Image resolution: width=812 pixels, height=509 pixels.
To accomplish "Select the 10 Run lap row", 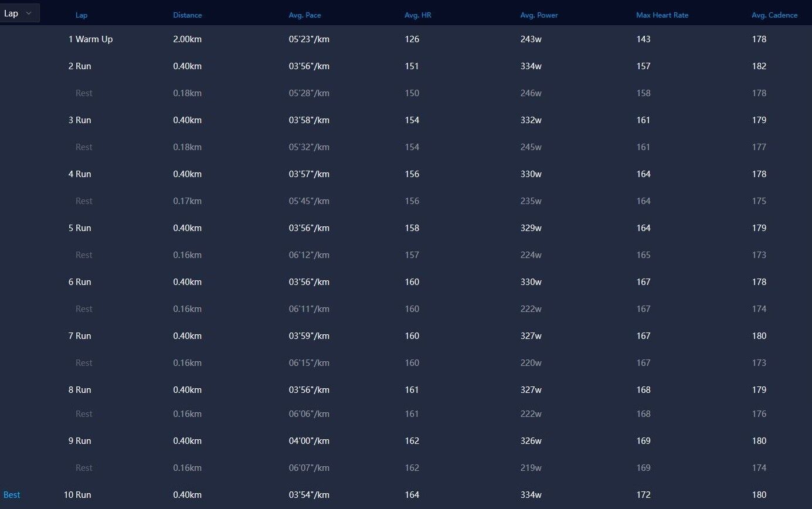I will tap(406, 495).
